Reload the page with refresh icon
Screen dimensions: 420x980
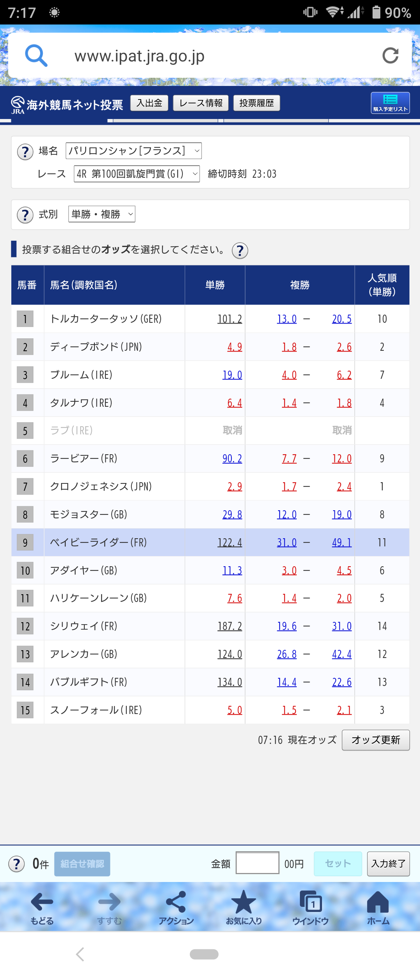390,56
